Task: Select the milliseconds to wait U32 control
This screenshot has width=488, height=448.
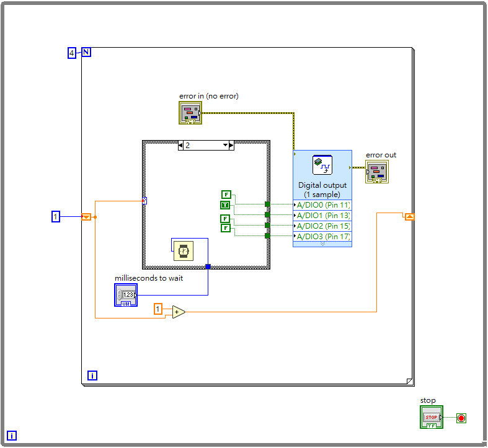Action: (x=126, y=295)
